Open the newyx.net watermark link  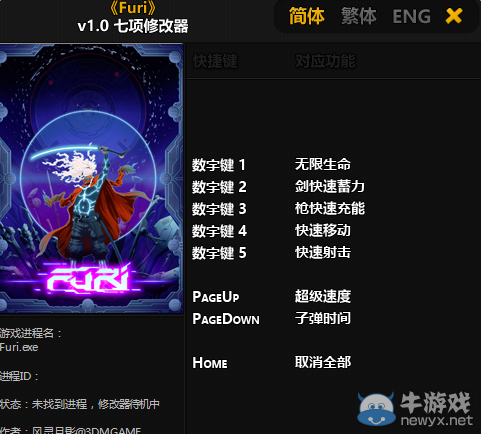(x=436, y=420)
